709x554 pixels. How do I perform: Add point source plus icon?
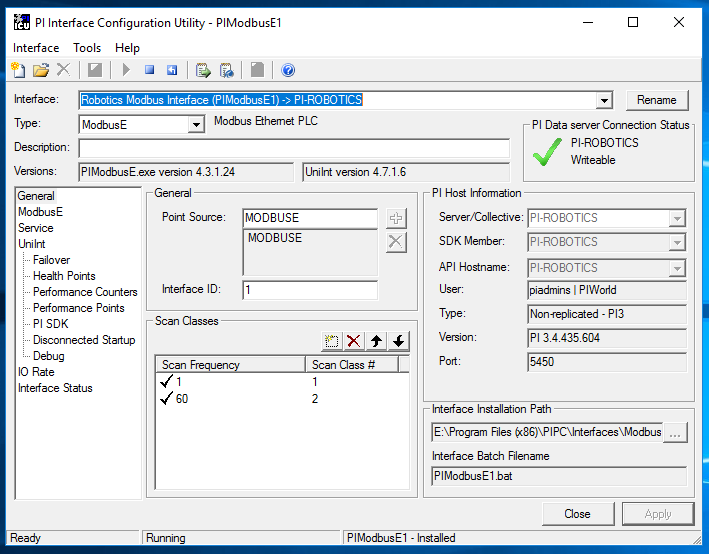point(396,218)
